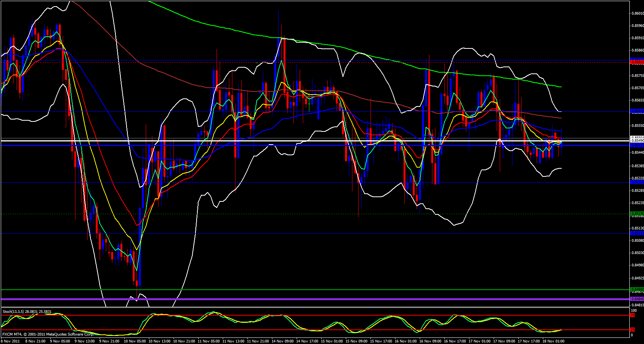Click the 17 Nov 01:00 time label
Screen dimensions: 644x344
click(x=479, y=341)
